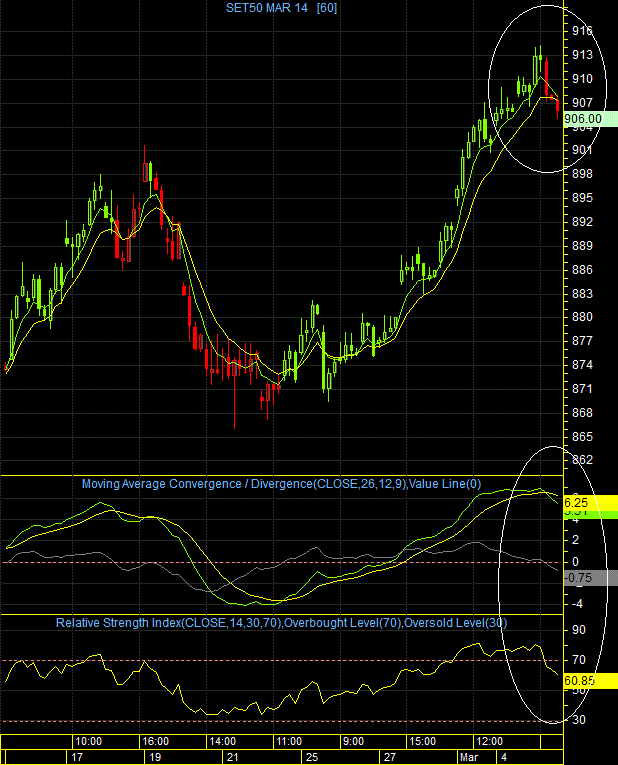The width and height of the screenshot is (618, 765).
Task: Click date 25 on the date axis
Action: point(312,758)
